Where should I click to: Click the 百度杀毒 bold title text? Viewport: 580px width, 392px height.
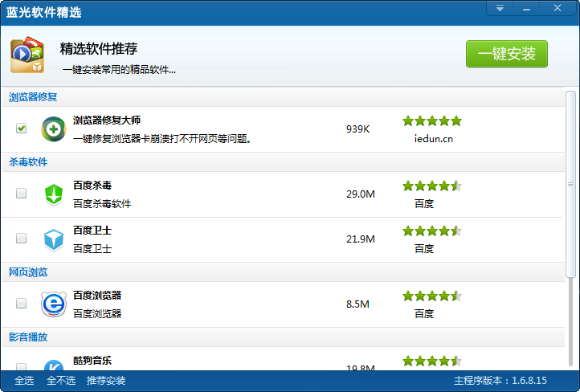92,186
